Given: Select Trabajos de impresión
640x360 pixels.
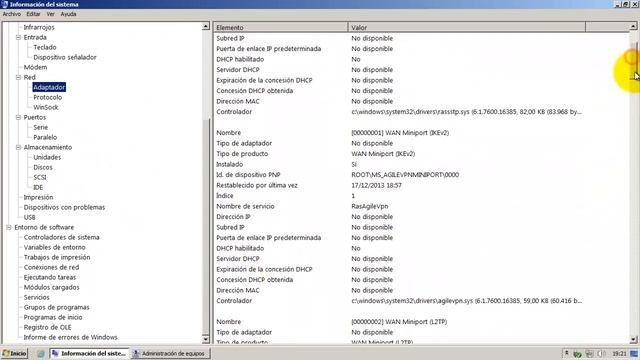Looking at the screenshot, I should pos(57,258).
